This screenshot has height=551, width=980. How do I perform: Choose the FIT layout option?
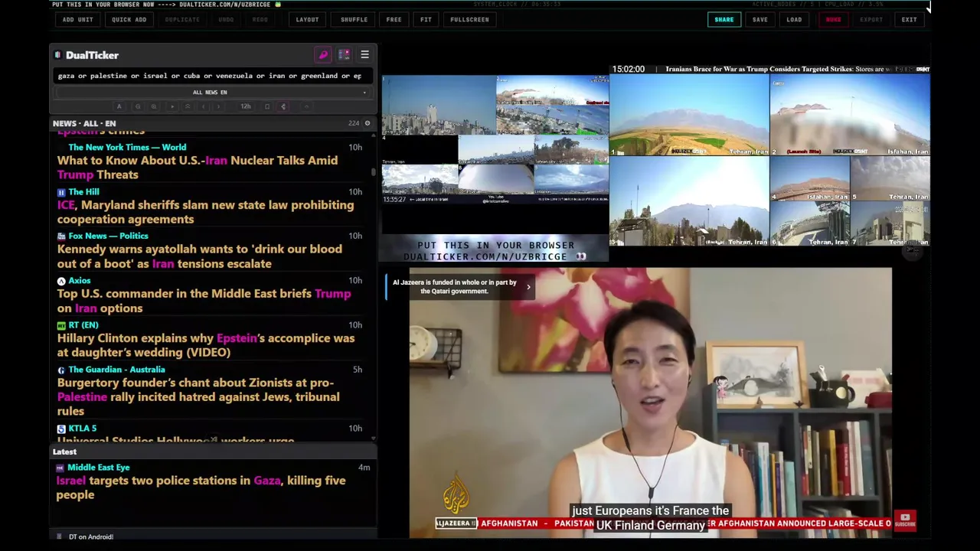pos(426,19)
